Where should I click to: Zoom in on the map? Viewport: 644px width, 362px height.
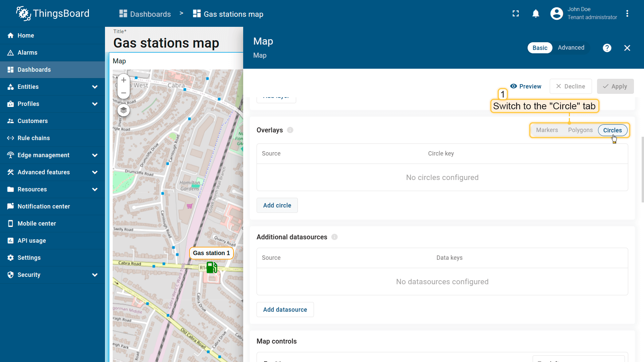tap(123, 80)
